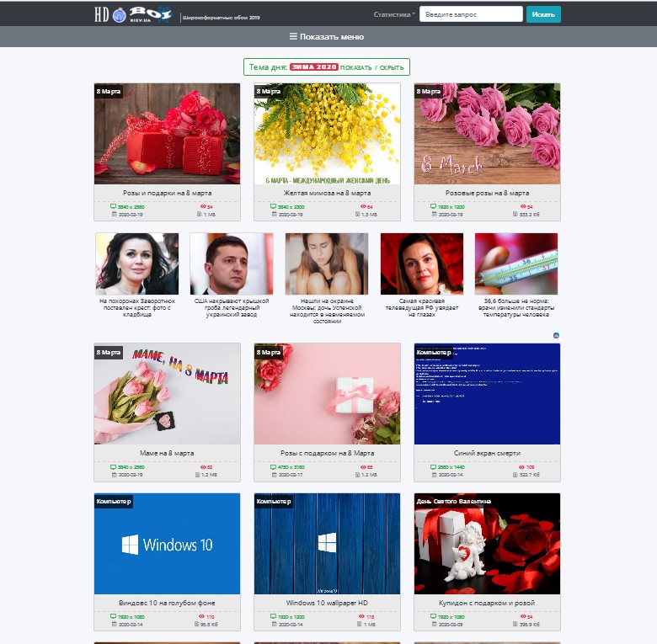657x644 pixels.
Task: Open Cupid with gift and rose wallpaper
Action: click(487, 544)
